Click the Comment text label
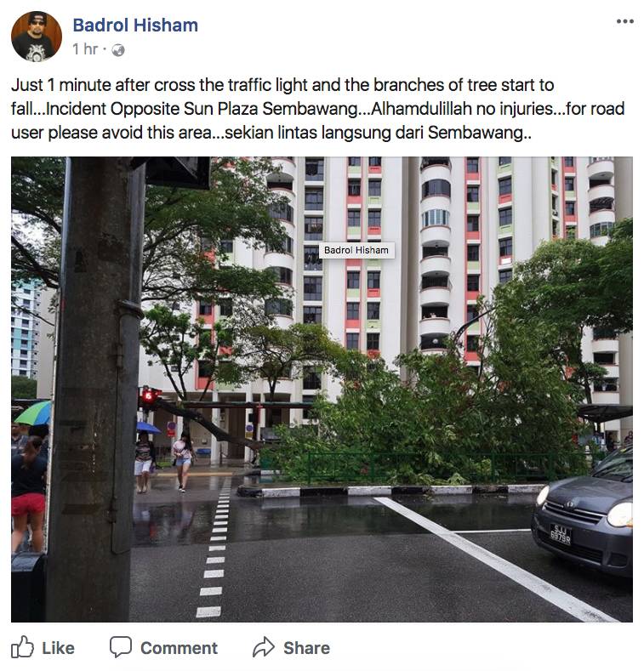The image size is (644, 671). [x=179, y=648]
